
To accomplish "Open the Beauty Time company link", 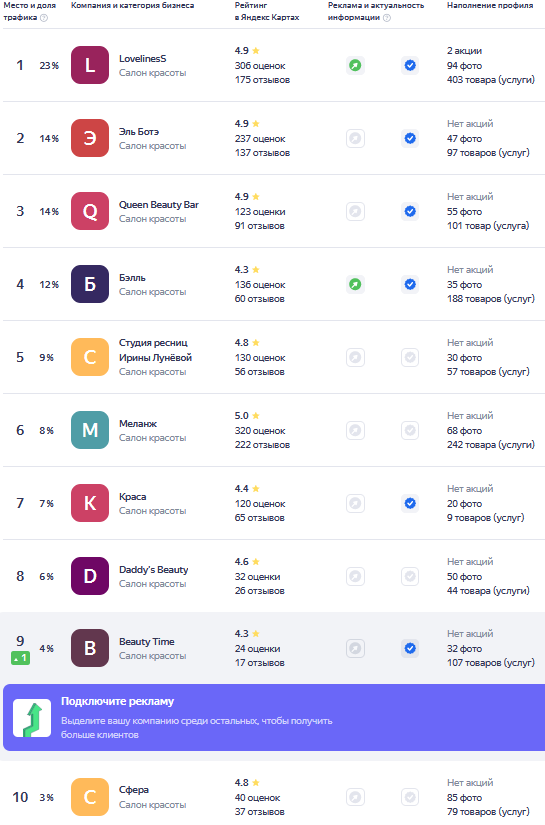I will point(147,641).
